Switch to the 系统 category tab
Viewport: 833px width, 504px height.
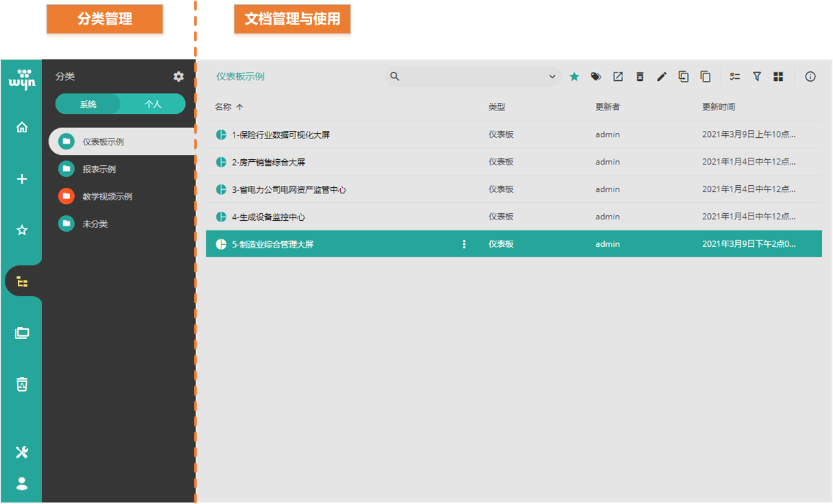tap(88, 104)
